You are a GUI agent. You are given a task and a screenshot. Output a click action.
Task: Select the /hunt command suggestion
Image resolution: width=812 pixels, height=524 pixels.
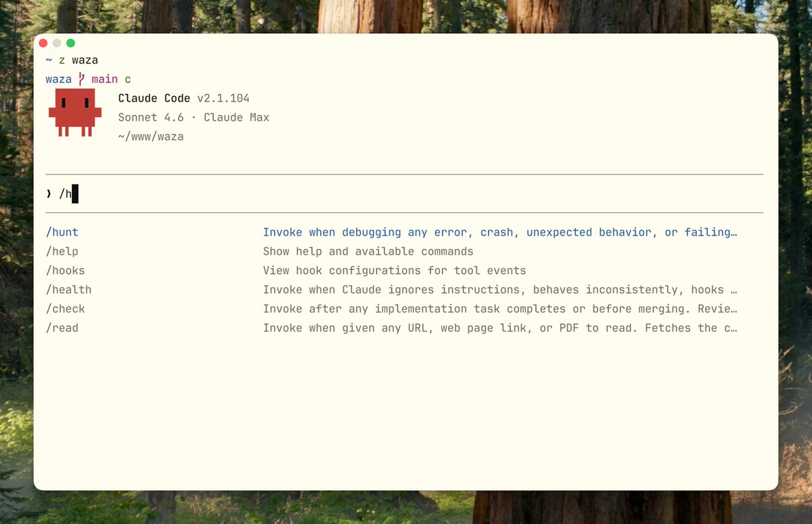pos(62,232)
